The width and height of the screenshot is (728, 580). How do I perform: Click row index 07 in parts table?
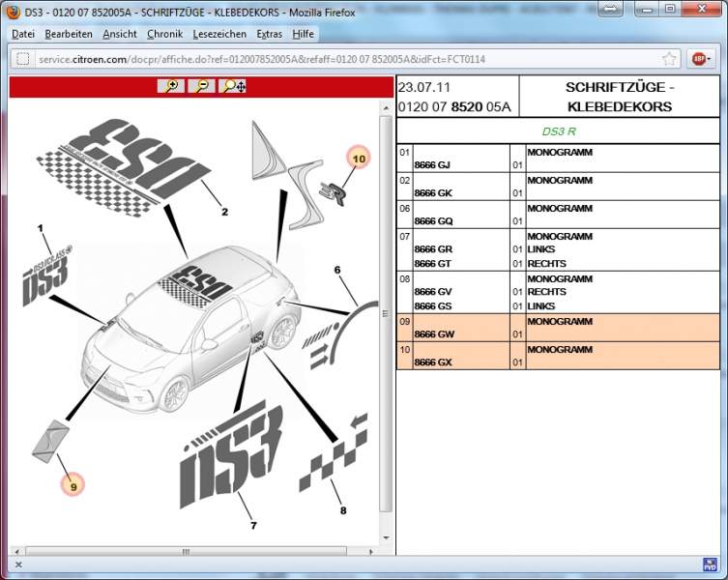[404, 237]
